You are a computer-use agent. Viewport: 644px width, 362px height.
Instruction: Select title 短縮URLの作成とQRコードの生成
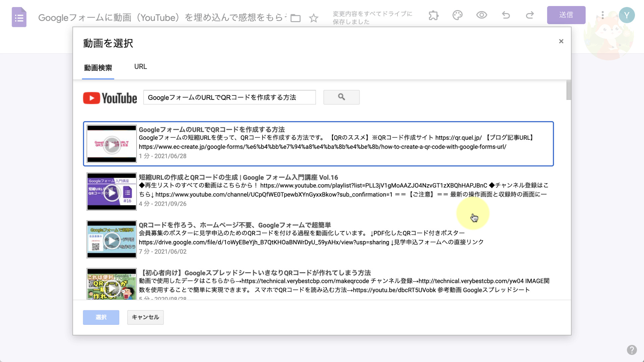tap(238, 178)
